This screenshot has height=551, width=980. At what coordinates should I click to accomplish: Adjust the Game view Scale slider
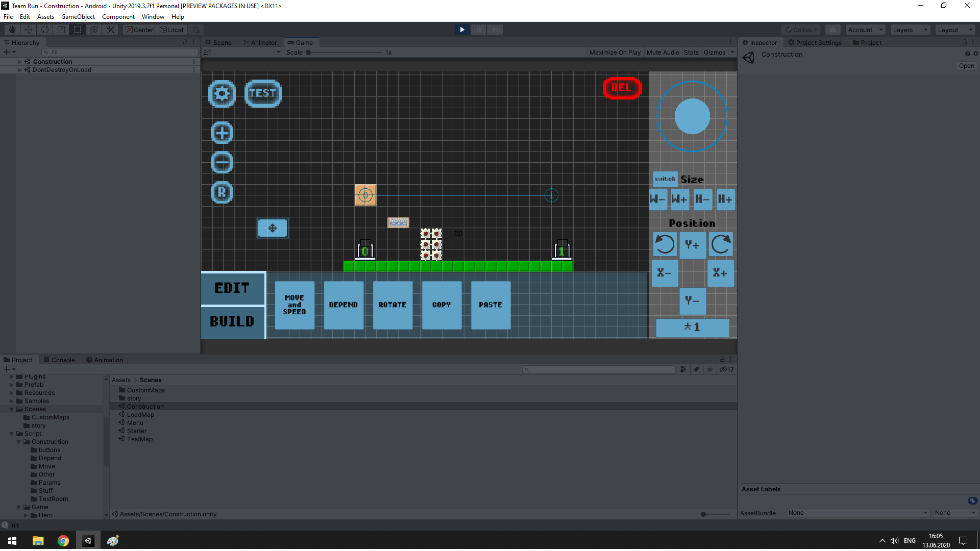tap(309, 53)
